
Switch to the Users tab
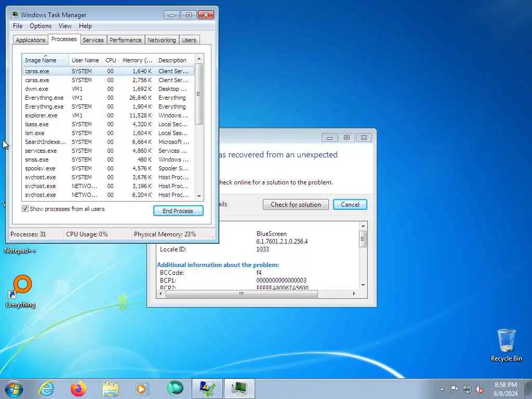pos(189,40)
